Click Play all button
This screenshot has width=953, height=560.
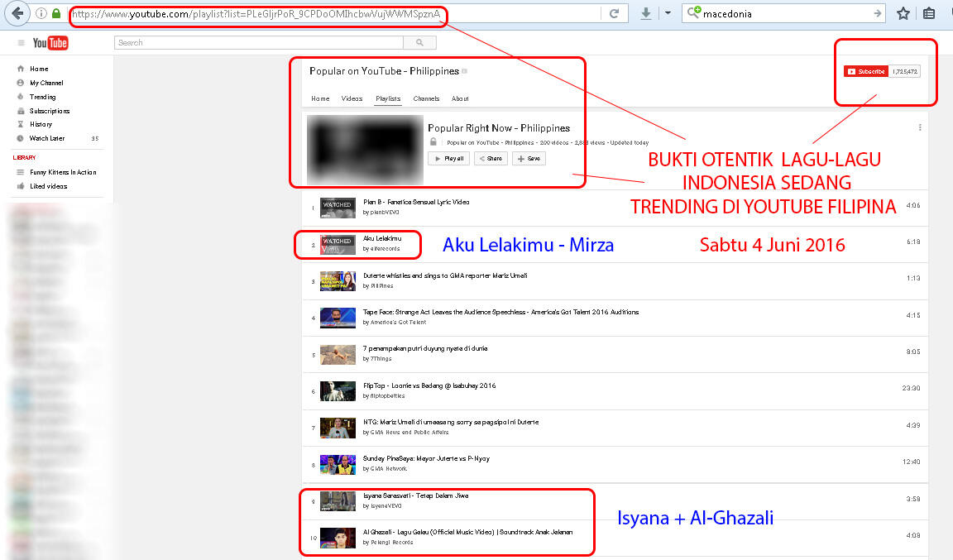[x=448, y=159]
